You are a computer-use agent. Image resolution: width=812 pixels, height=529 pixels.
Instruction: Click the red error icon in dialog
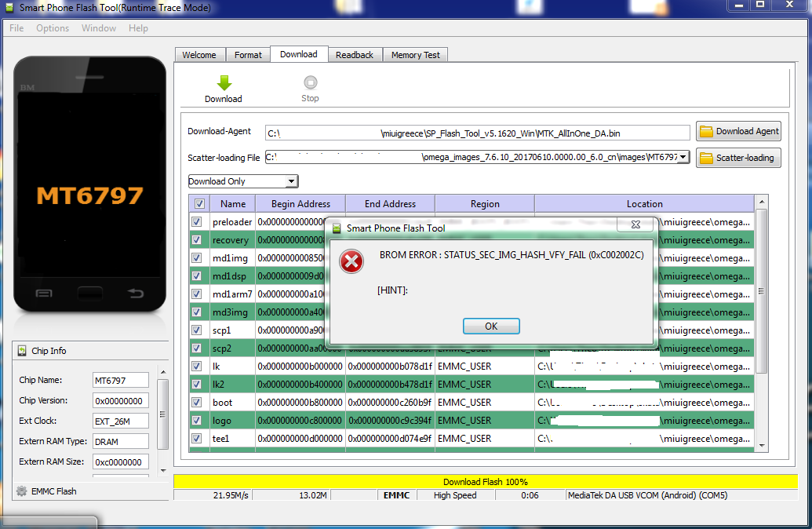click(x=351, y=261)
